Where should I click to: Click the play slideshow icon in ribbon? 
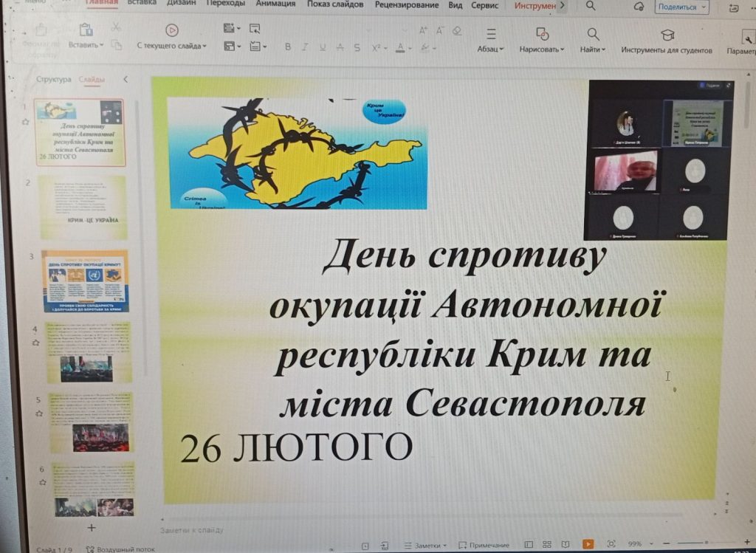click(x=172, y=30)
